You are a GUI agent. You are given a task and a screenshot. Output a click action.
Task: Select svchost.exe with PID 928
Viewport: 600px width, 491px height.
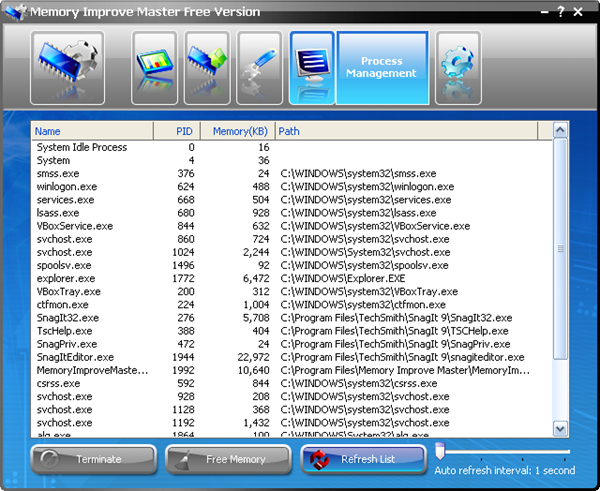292,396
